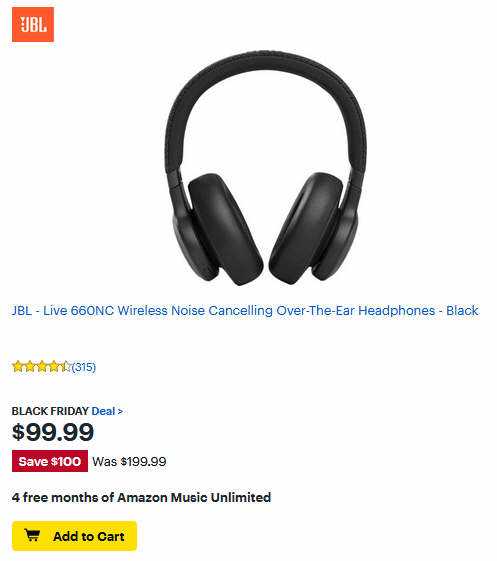This screenshot has height=561, width=497.
Task: Click the right ear cup of the headphones
Action: click(313, 229)
